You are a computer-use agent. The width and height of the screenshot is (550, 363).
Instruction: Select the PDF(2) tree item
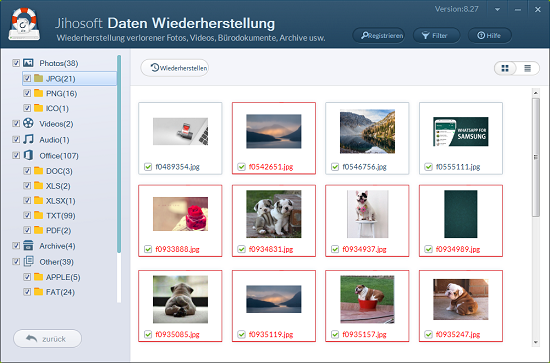coord(59,230)
